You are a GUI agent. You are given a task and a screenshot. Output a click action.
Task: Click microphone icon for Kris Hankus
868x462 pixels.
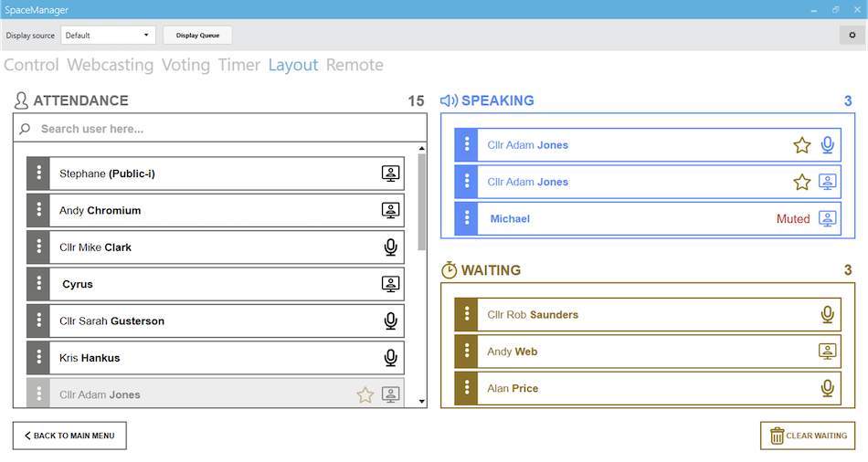[390, 358]
